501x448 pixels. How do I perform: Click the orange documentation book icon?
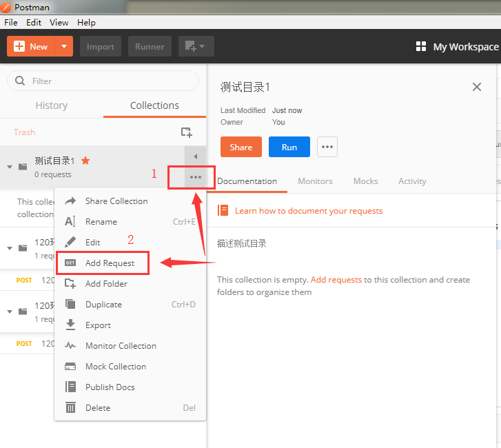(x=223, y=210)
